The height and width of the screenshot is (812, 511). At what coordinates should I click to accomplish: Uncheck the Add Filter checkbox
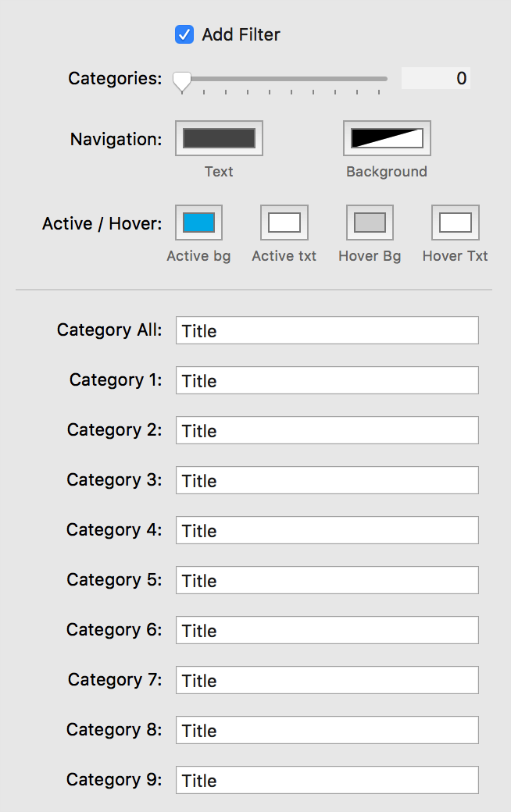[184, 34]
